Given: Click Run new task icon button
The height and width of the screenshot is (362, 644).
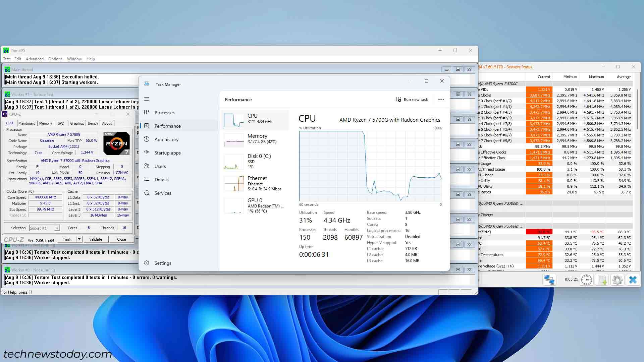Looking at the screenshot, I should pos(398,100).
